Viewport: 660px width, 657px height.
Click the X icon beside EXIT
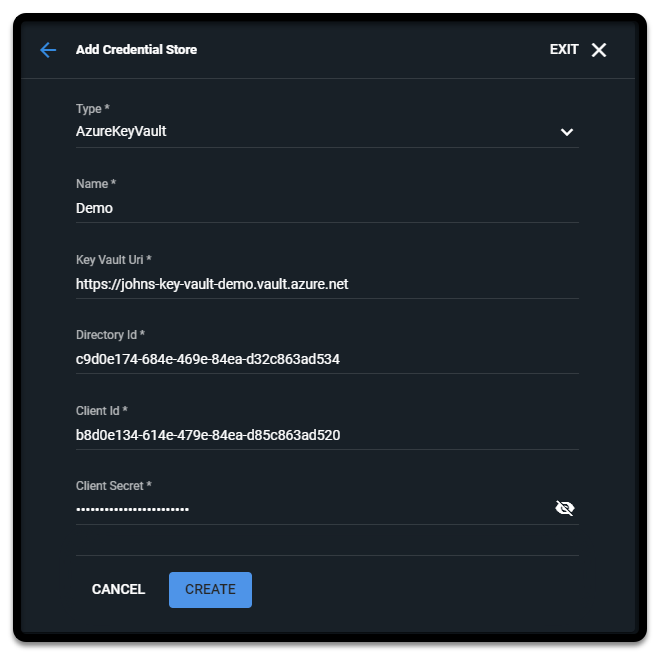click(x=599, y=50)
